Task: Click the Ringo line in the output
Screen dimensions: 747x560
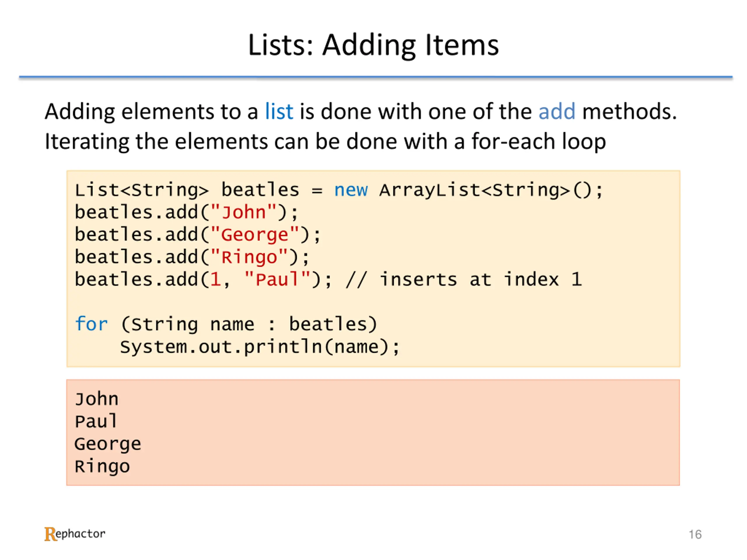Action: (102, 466)
